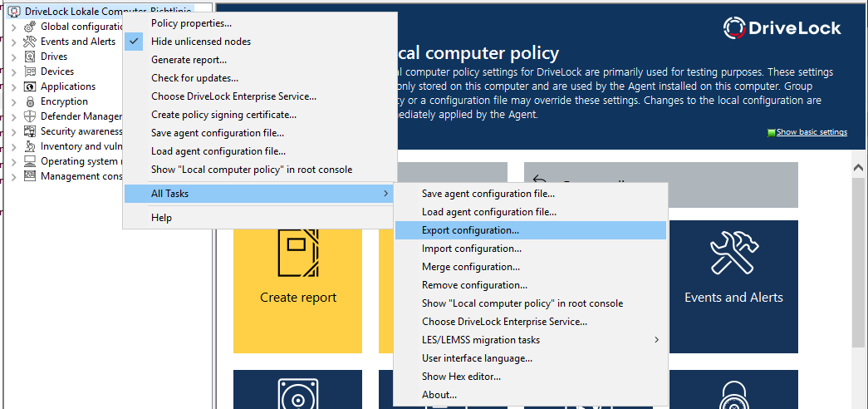Click the Devices node icon
The width and height of the screenshot is (868, 409).
coord(31,71)
